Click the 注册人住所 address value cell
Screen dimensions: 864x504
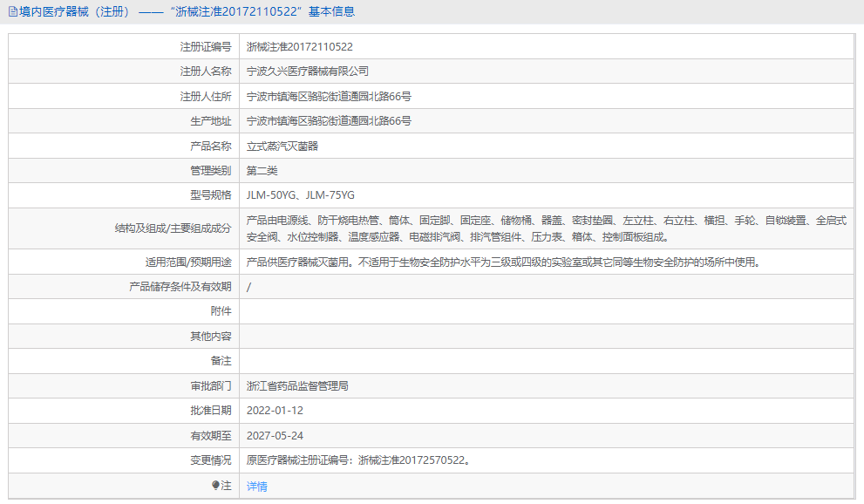(547, 97)
